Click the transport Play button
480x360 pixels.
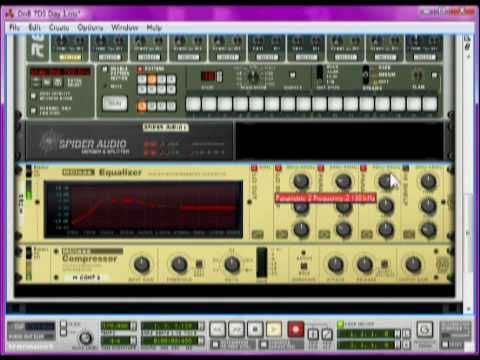[x=274, y=330]
